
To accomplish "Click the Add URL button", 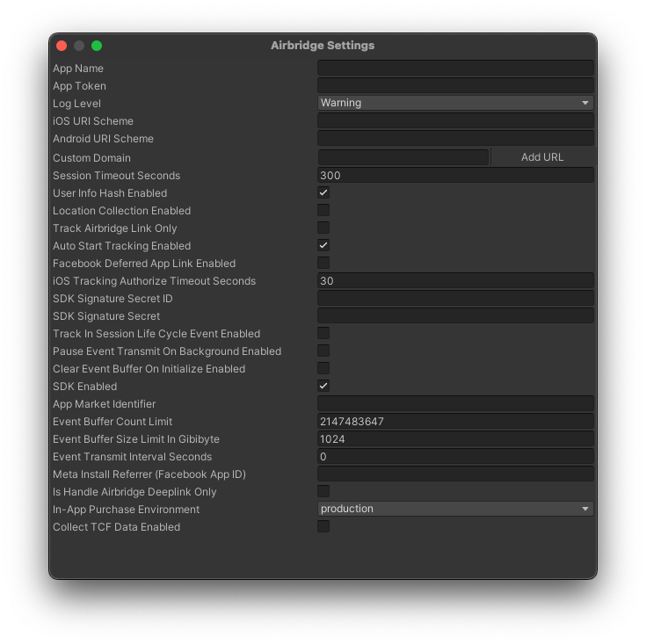I will 542,157.
